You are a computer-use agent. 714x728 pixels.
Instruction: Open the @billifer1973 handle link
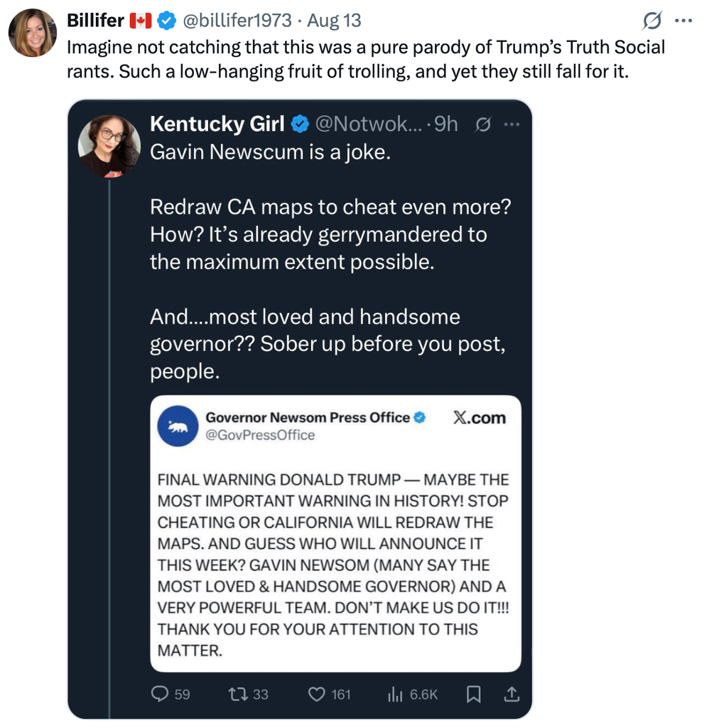coord(237,21)
